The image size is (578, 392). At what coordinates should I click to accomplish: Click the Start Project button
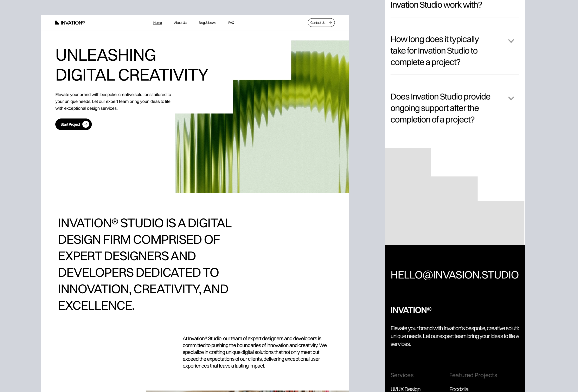click(x=73, y=124)
